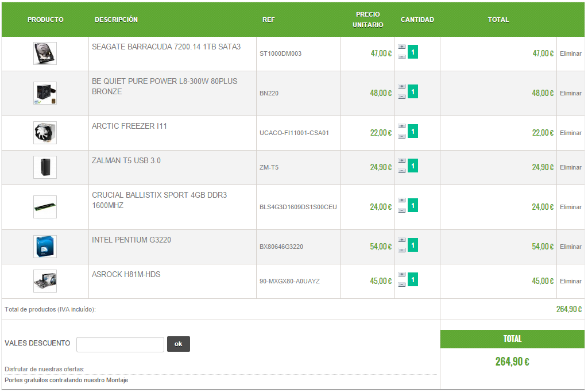Open the Seagate Barracuda product thumbnail

click(x=45, y=53)
